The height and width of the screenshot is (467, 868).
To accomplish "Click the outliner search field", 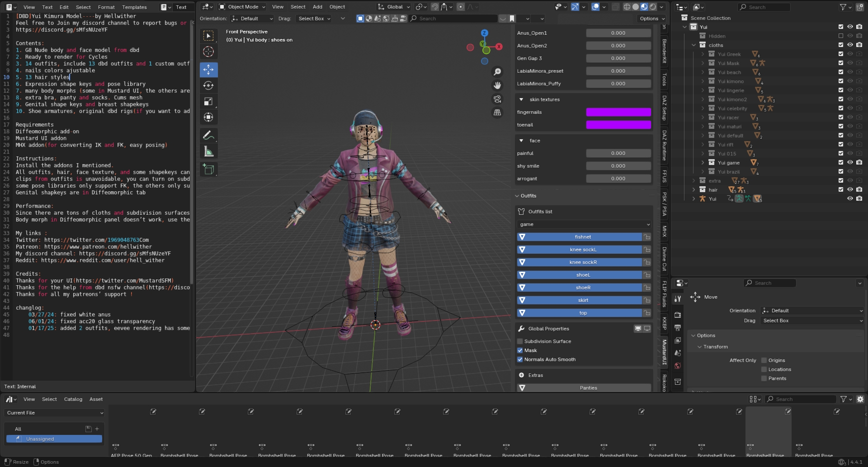I will tap(764, 7).
